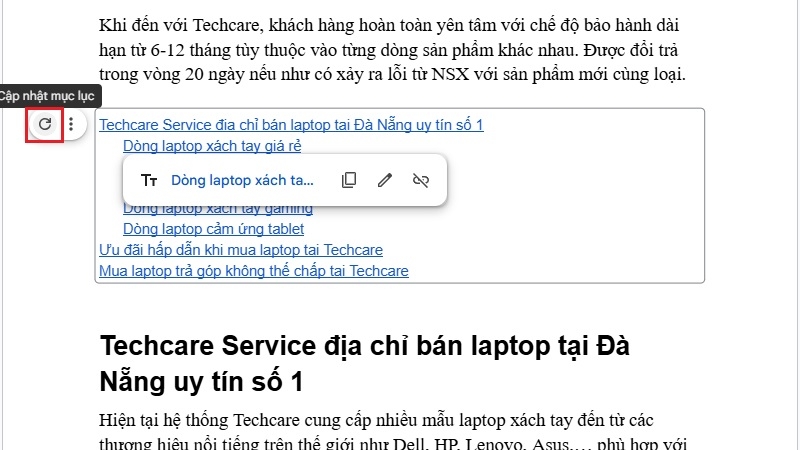This screenshot has height=450, width=800.
Task: Edit the link with the pencil icon
Action: tap(385, 180)
